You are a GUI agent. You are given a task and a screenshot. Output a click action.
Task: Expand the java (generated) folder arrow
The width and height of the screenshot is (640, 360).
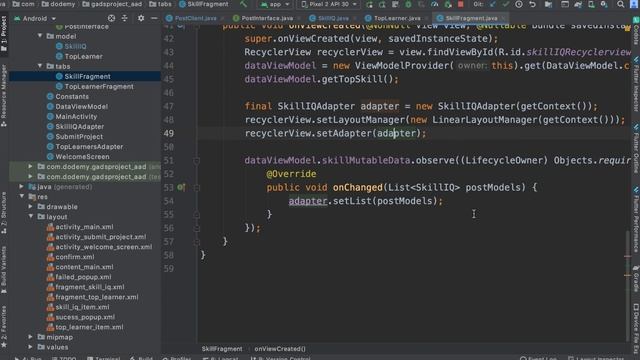[21, 187]
